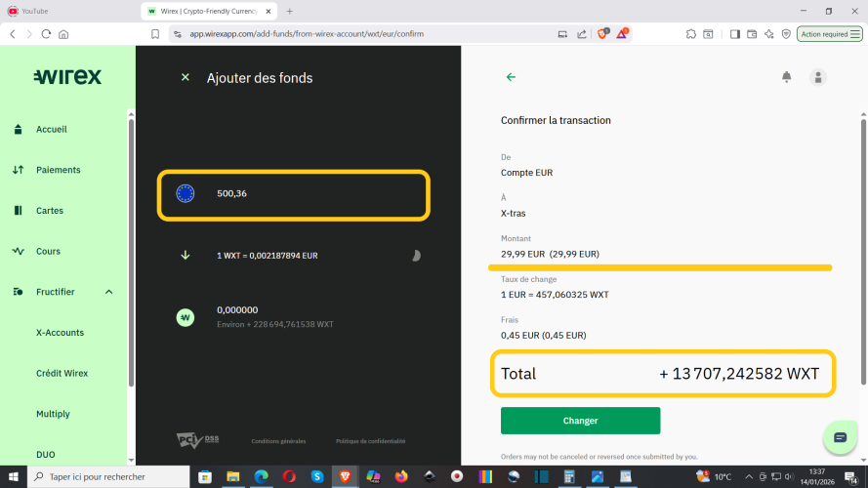Open File Explorer from the taskbar
This screenshot has width=868, height=488.
[x=233, y=476]
